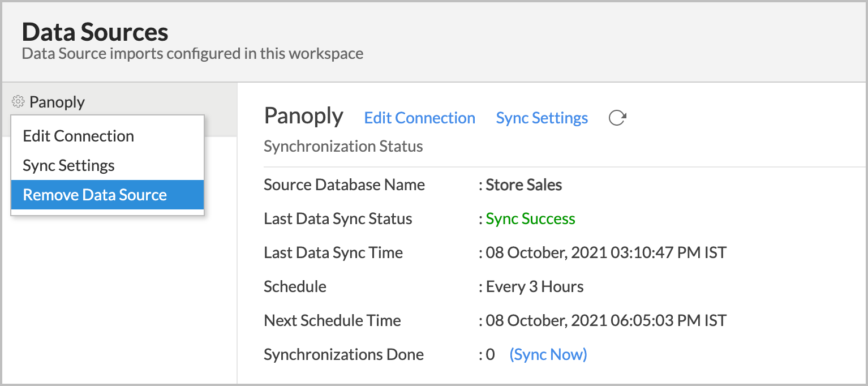The image size is (868, 386).
Task: Choose Sync Settings from the dropdown menu
Action: point(108,165)
